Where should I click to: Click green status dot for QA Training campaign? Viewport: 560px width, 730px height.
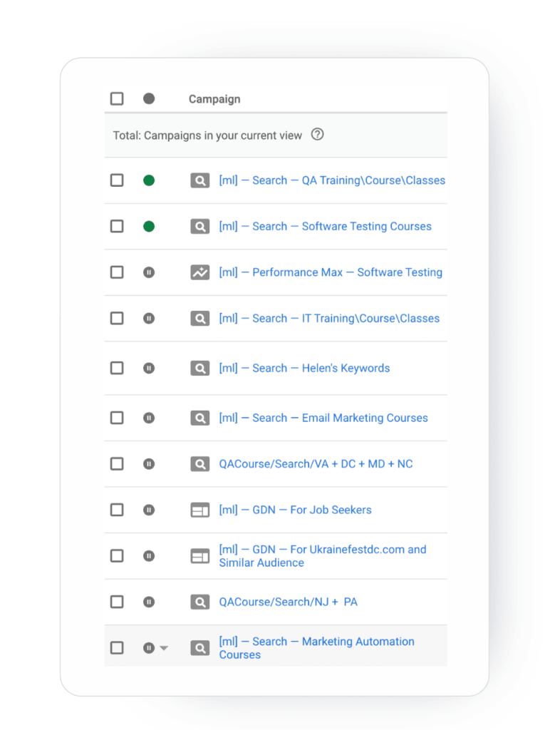[x=149, y=180]
